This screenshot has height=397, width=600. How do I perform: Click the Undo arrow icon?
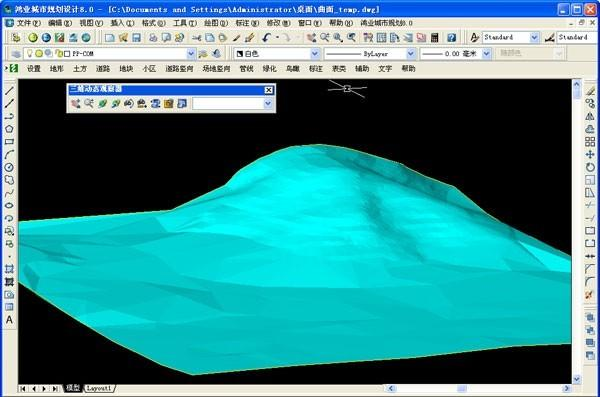coord(267,38)
